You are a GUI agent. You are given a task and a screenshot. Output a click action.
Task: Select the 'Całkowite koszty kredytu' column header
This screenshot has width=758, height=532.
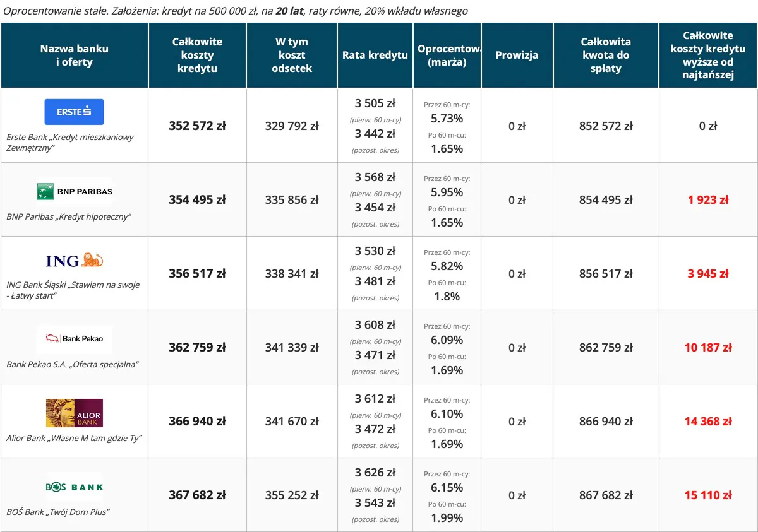pyautogui.click(x=197, y=56)
